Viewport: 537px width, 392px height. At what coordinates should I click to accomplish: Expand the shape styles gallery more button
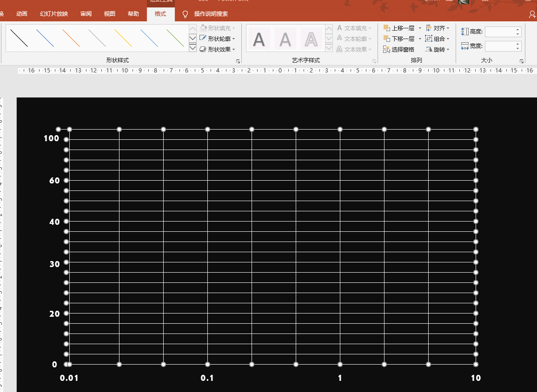[x=192, y=48]
